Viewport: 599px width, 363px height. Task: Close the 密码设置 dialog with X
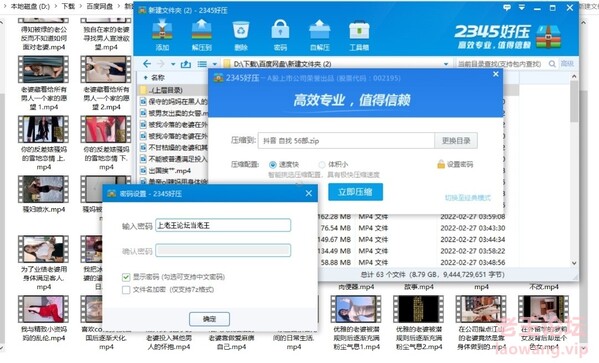click(309, 194)
